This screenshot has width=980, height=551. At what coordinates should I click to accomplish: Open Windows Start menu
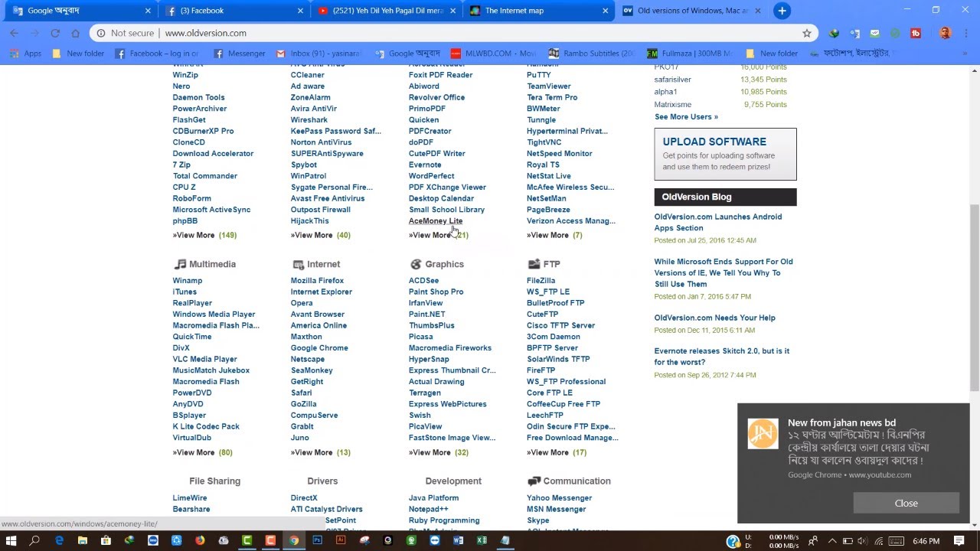point(11,540)
